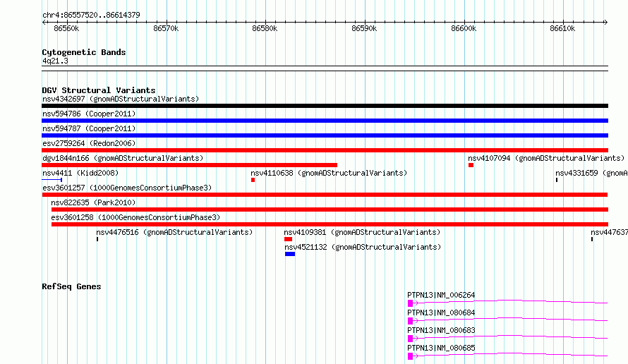Select the red nsv4109381 variant block
628x364 pixels.
point(288,239)
